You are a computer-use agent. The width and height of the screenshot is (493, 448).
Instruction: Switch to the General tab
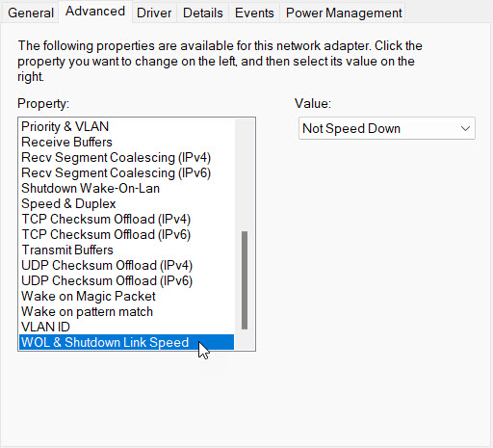coord(31,13)
